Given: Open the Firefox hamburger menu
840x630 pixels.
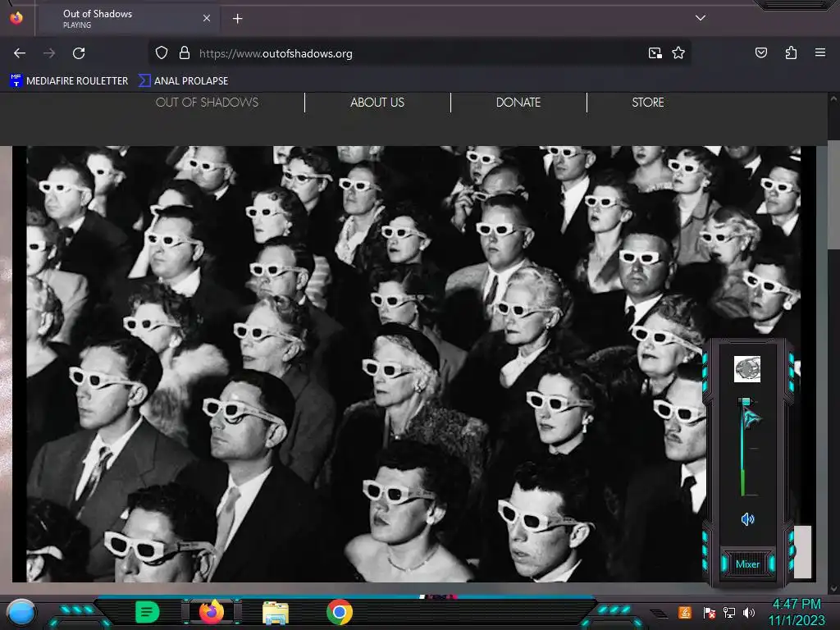Looking at the screenshot, I should pos(819,52).
